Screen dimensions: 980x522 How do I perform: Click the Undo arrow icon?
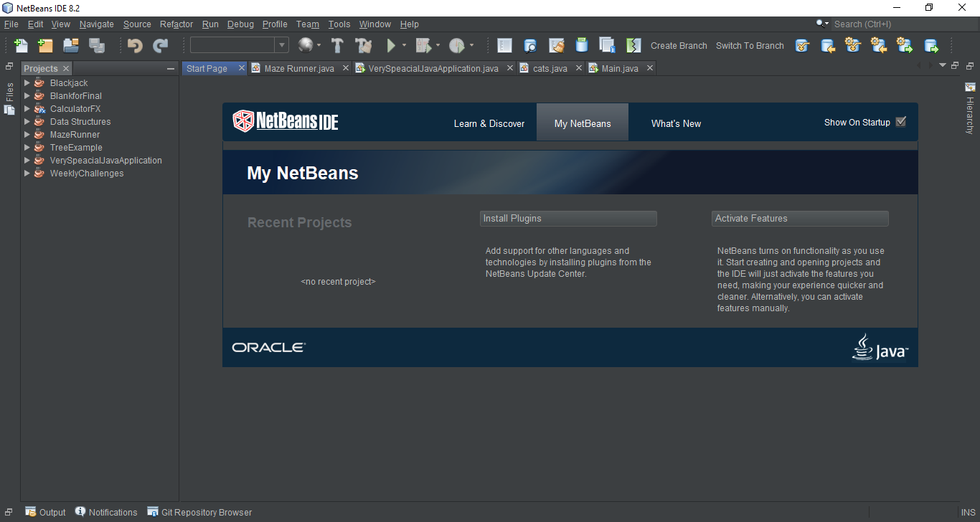pos(133,44)
